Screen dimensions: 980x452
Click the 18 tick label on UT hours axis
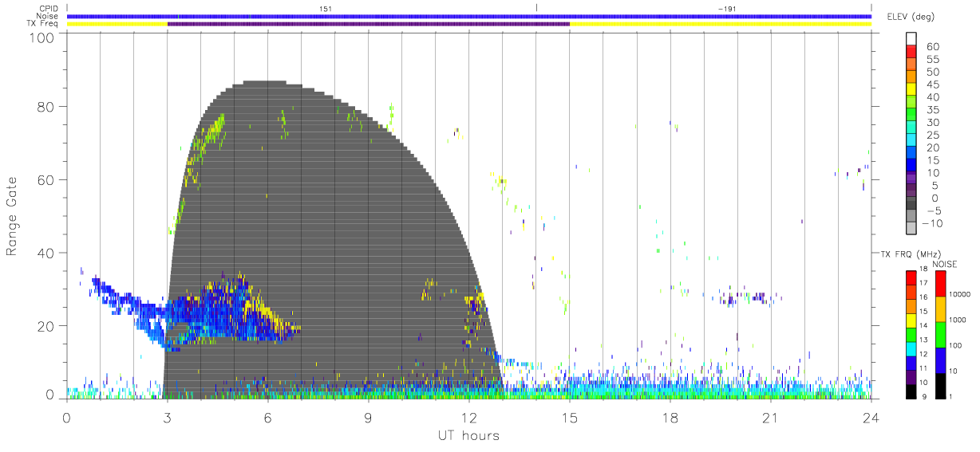(x=670, y=417)
